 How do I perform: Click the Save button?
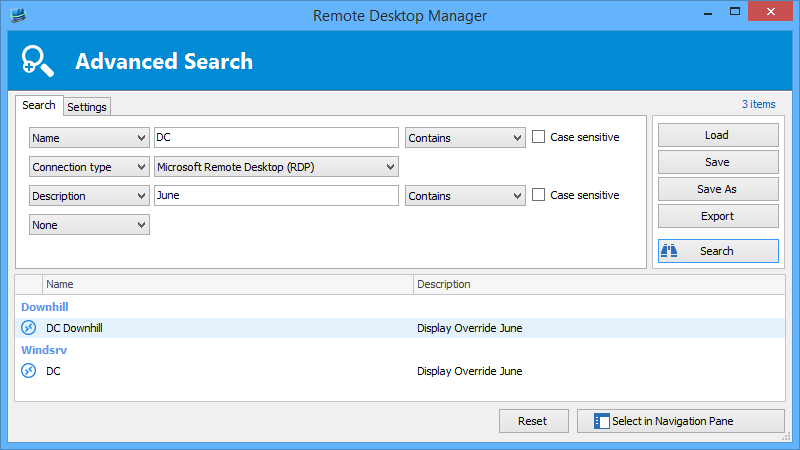[718, 162]
